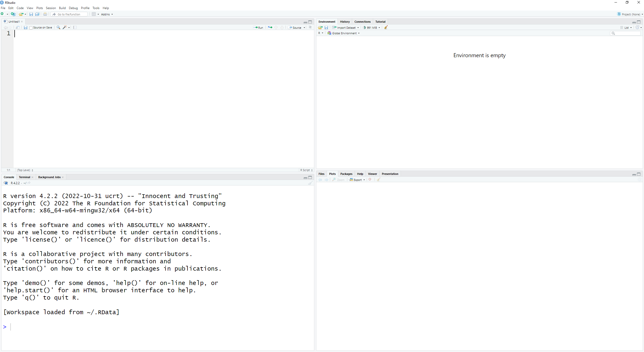Click the load workspace folder icon in Environment
This screenshot has height=352, width=644.
(320, 27)
